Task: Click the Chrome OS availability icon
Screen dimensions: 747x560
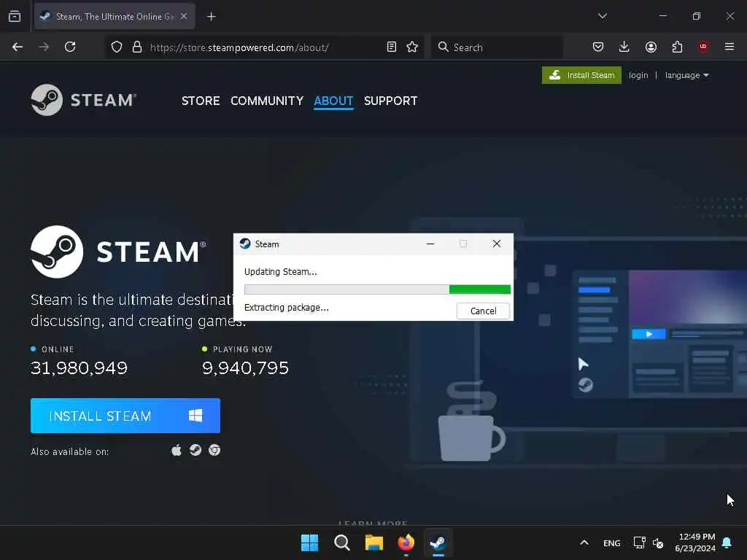Action: 214,450
